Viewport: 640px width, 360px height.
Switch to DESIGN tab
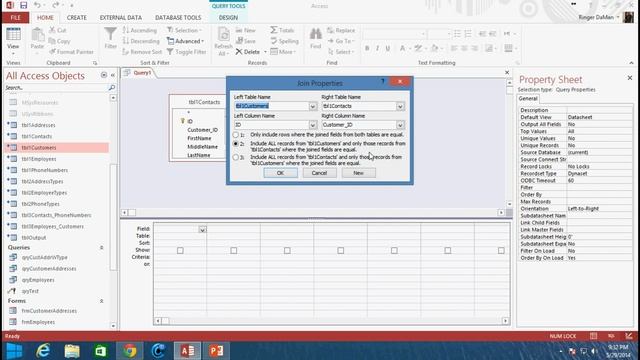point(228,18)
